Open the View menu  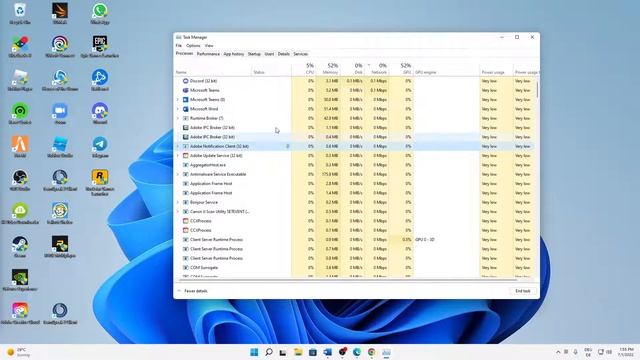coord(209,46)
